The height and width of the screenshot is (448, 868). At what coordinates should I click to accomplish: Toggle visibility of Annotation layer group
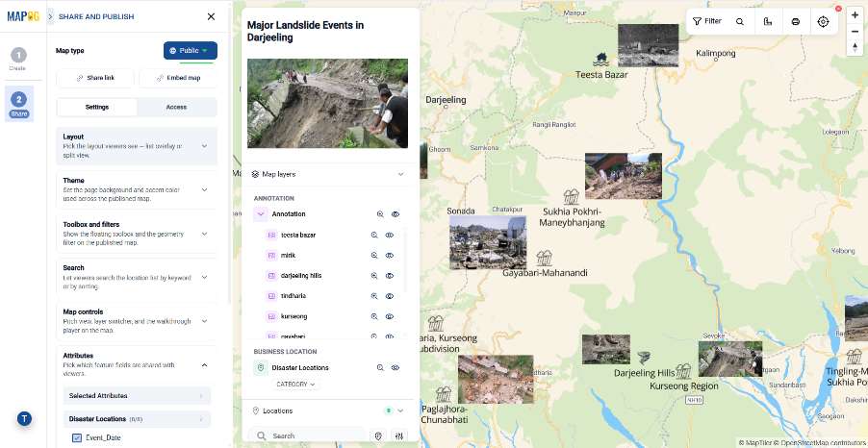(x=396, y=214)
